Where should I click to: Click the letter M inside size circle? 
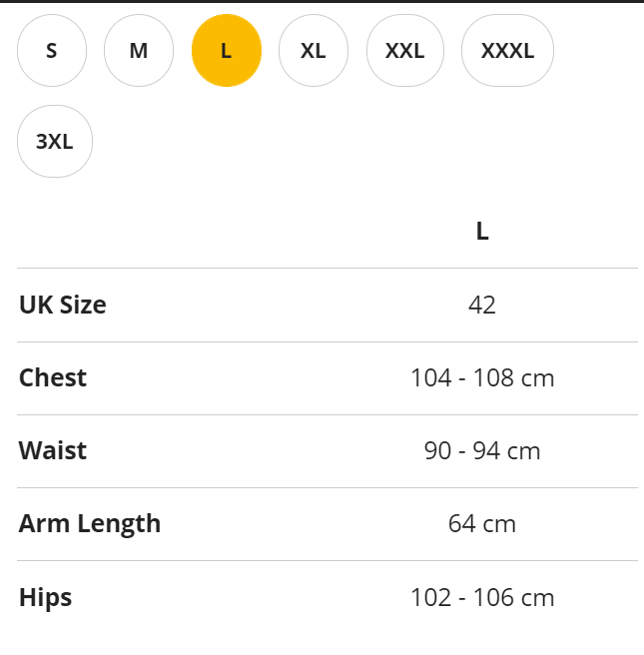pos(139,51)
